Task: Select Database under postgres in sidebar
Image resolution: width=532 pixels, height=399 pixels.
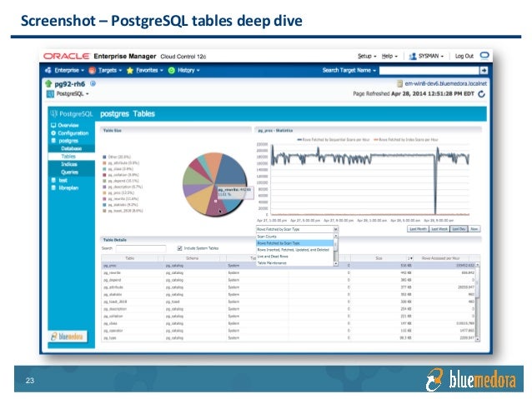Action: tap(71, 148)
